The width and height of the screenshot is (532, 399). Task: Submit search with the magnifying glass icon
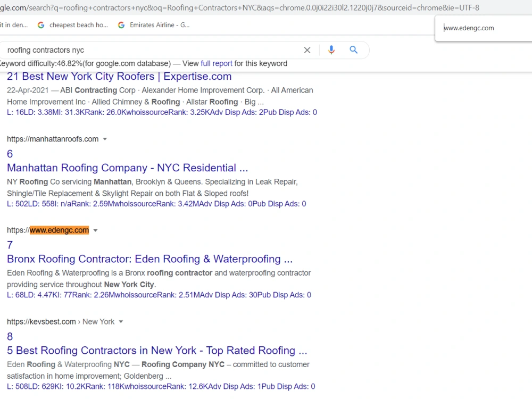click(354, 50)
